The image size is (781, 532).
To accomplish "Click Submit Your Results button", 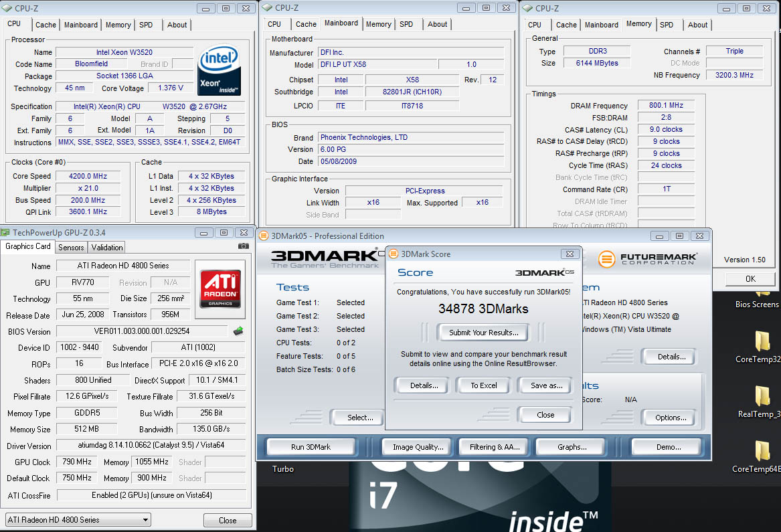I will point(483,333).
